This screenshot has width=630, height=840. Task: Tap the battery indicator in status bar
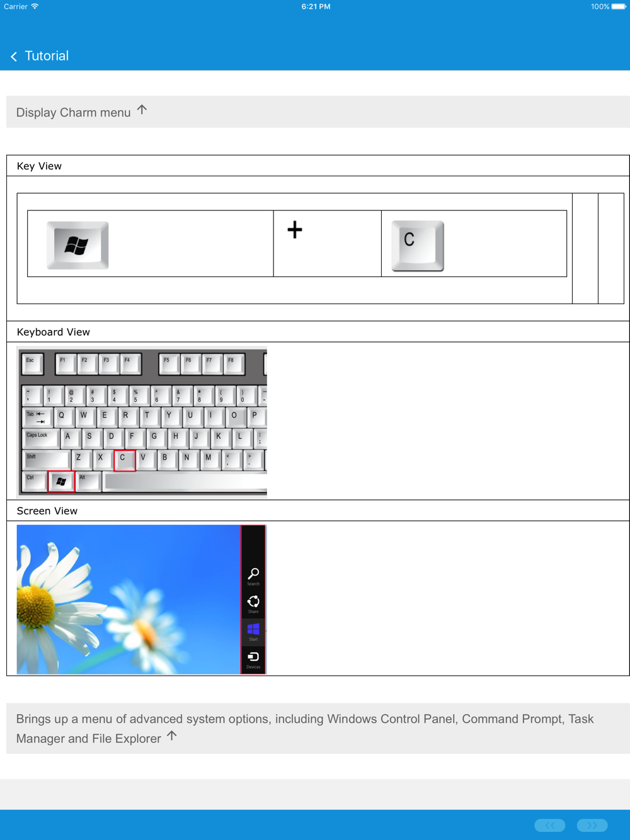click(x=618, y=7)
